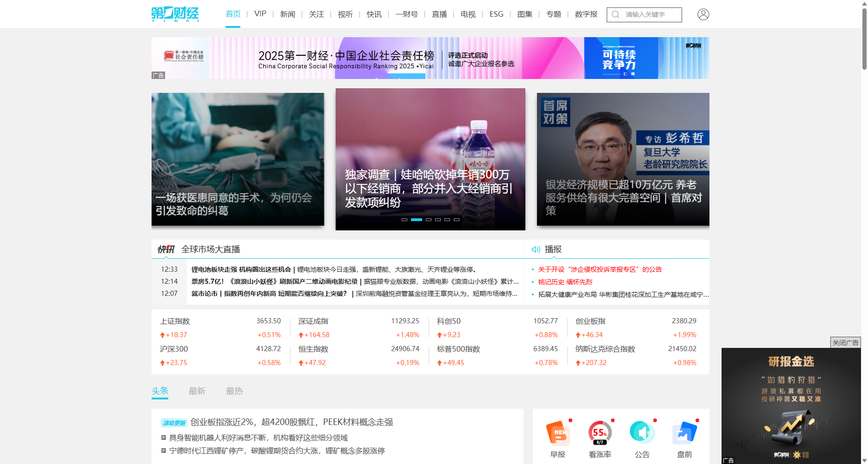Viewport: 868px width, 464px height.
Task: Select the first carousel indicator dot
Action: (x=404, y=219)
